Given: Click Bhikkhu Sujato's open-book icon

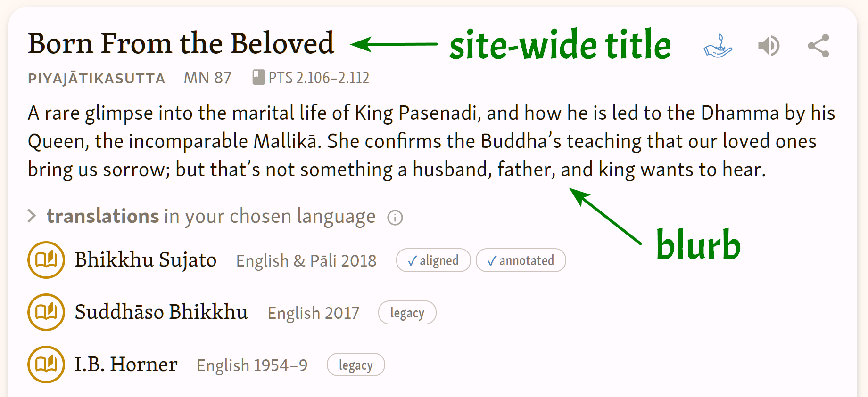Looking at the screenshot, I should [x=46, y=260].
